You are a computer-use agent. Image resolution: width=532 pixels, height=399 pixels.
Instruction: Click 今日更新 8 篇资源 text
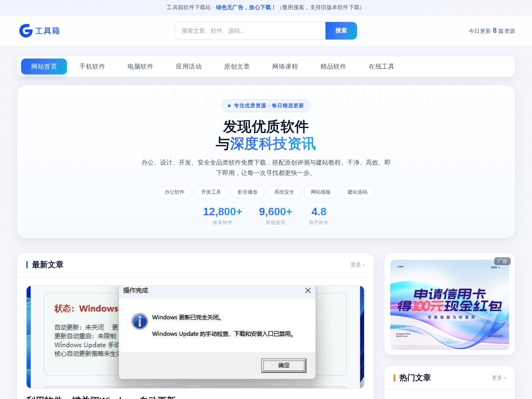coord(492,31)
